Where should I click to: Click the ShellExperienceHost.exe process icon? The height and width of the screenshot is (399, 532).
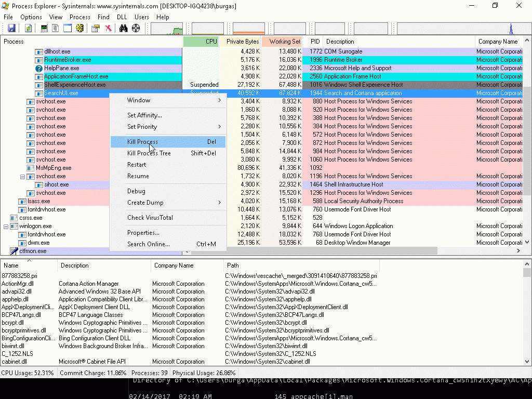coord(38,85)
